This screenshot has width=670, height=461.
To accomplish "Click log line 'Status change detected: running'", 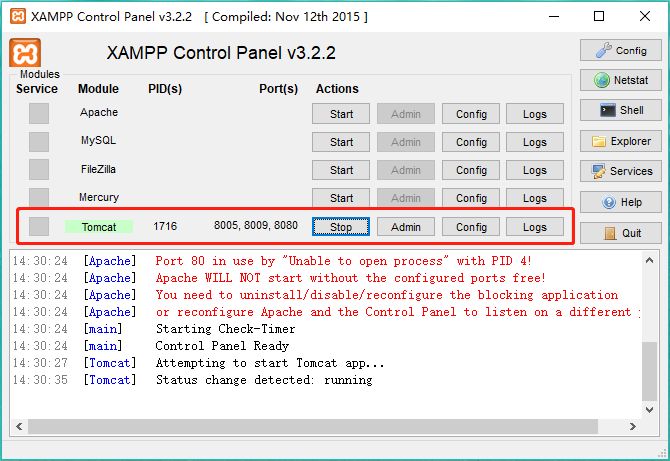I will (264, 380).
